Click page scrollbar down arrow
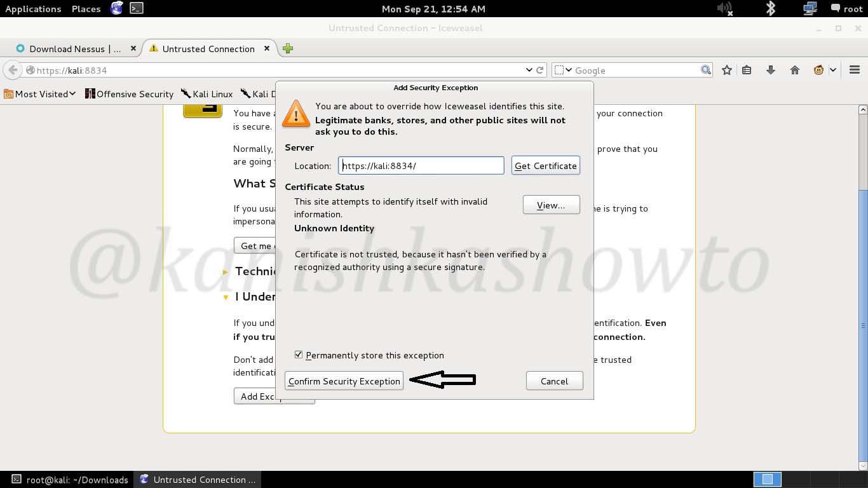Screen dimensions: 868x488 [862, 466]
